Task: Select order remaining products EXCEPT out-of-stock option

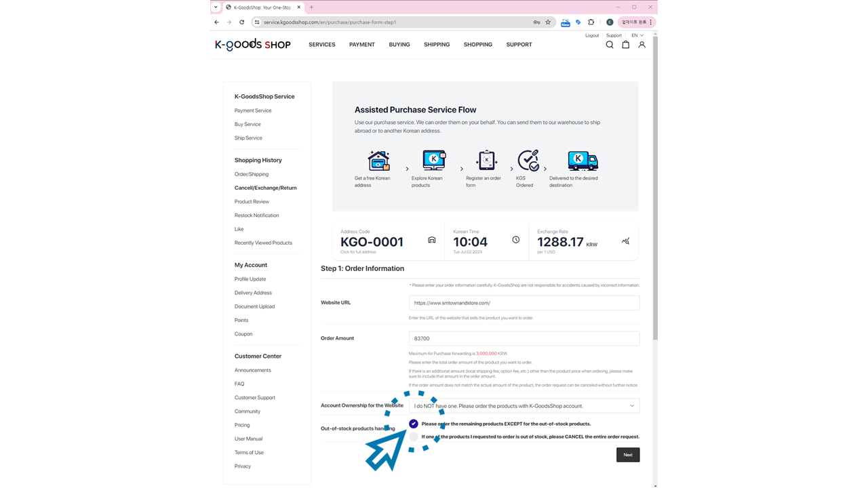Action: (414, 424)
